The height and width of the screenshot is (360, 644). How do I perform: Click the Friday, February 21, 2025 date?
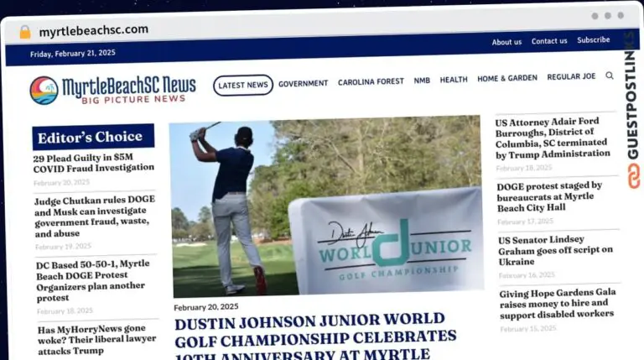pos(73,54)
